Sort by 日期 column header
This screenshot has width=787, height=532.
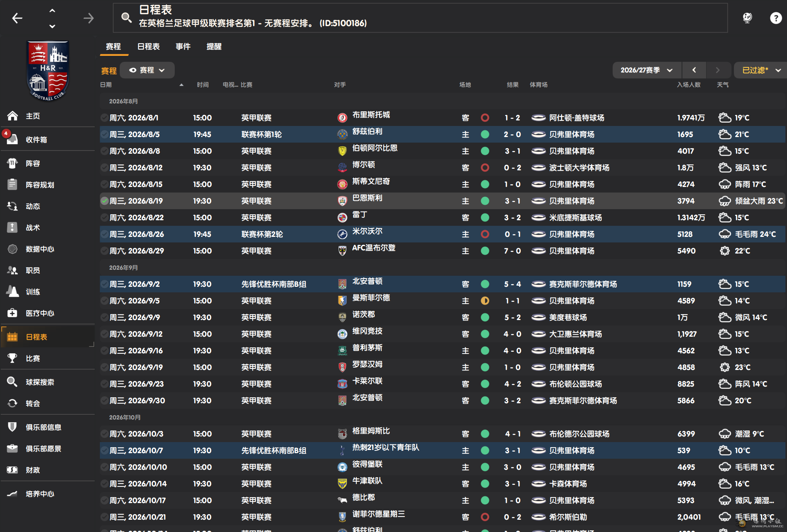click(x=106, y=85)
